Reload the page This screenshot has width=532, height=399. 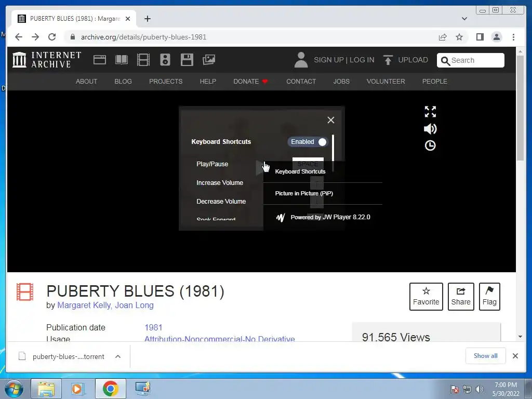pyautogui.click(x=52, y=37)
